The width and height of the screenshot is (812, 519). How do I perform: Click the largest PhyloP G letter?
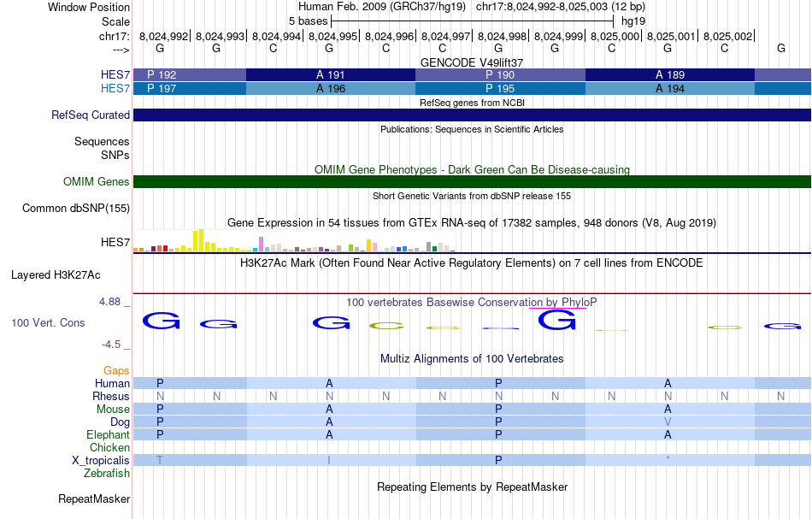click(556, 320)
